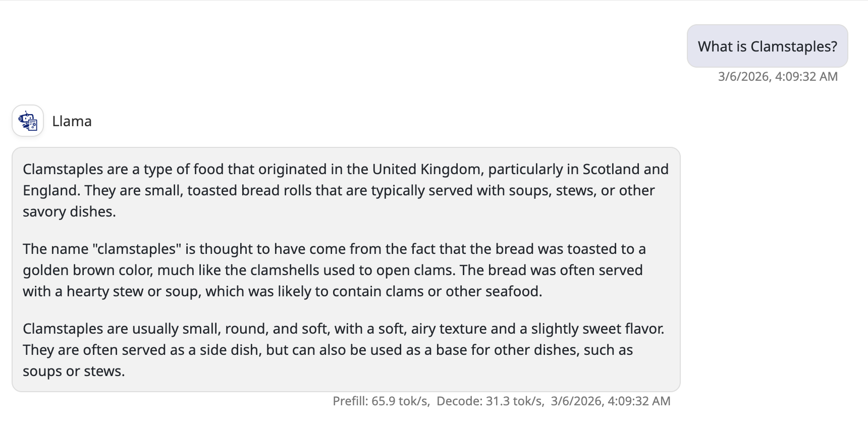Click the "Llama" assistant name label

click(x=72, y=121)
